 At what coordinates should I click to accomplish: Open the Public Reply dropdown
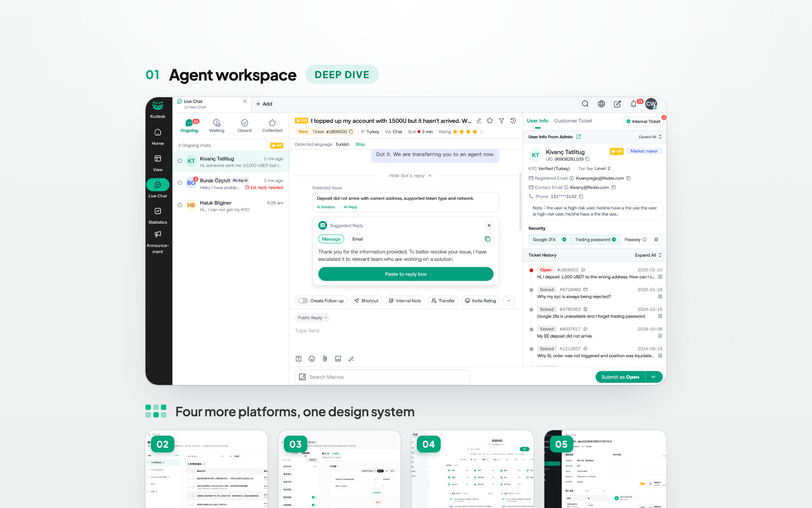click(x=312, y=318)
